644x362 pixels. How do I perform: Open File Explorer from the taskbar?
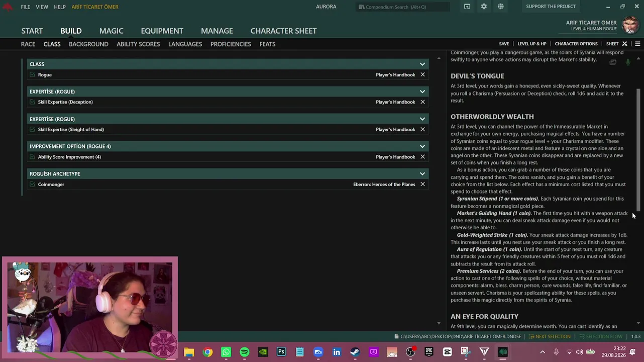pyautogui.click(x=189, y=352)
